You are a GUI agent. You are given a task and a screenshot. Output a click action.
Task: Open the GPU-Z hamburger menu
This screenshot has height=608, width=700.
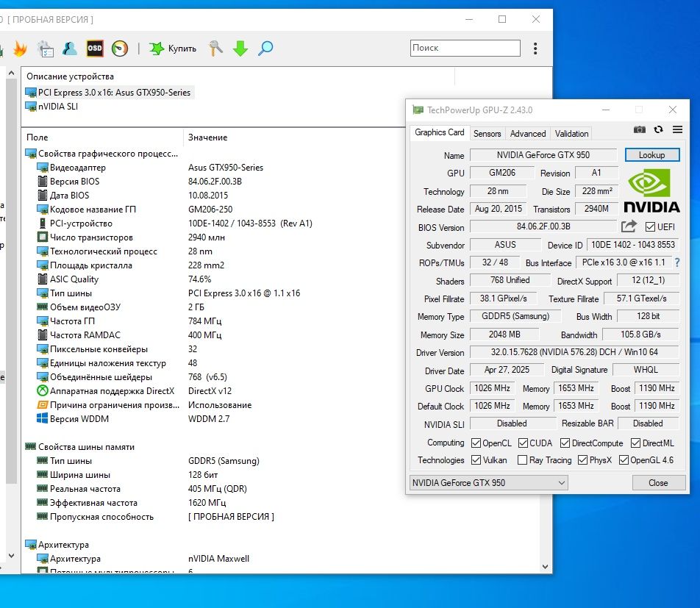pyautogui.click(x=678, y=129)
